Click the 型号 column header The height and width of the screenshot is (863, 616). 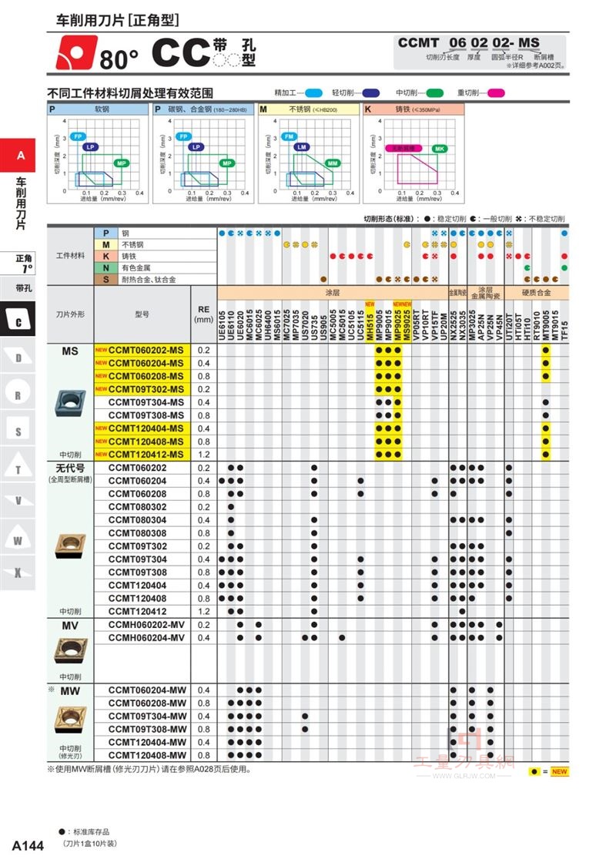point(142,314)
